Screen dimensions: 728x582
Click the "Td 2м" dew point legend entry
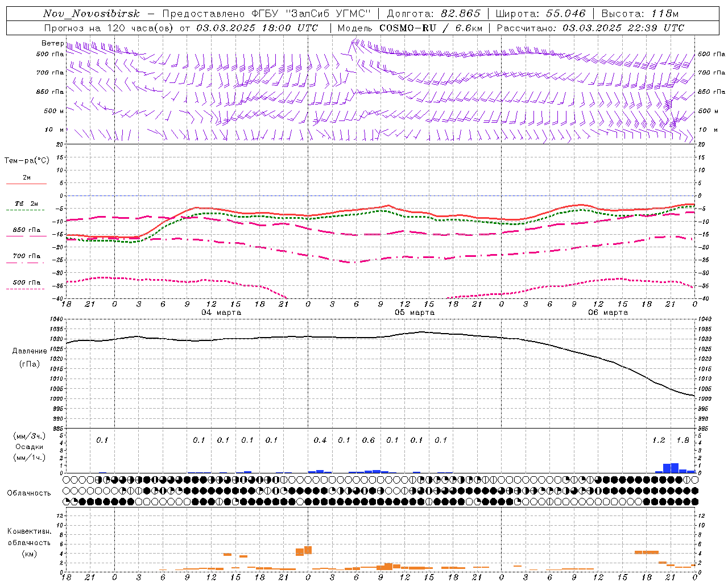click(x=27, y=203)
